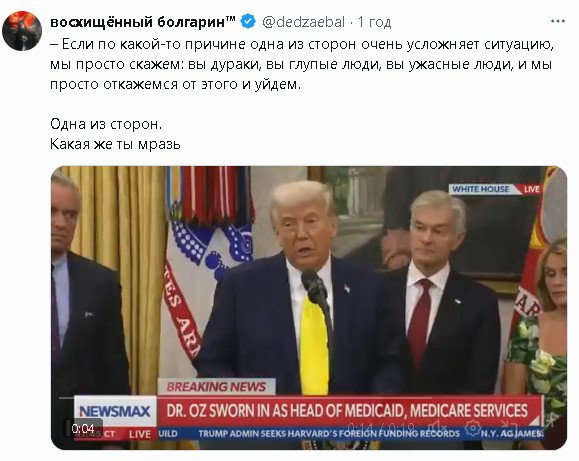
Task: Open the author's profile avatar
Action: pos(22,31)
